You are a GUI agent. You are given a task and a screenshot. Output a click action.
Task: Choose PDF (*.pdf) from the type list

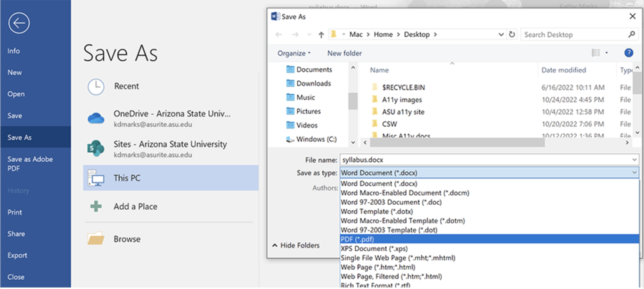tap(357, 239)
